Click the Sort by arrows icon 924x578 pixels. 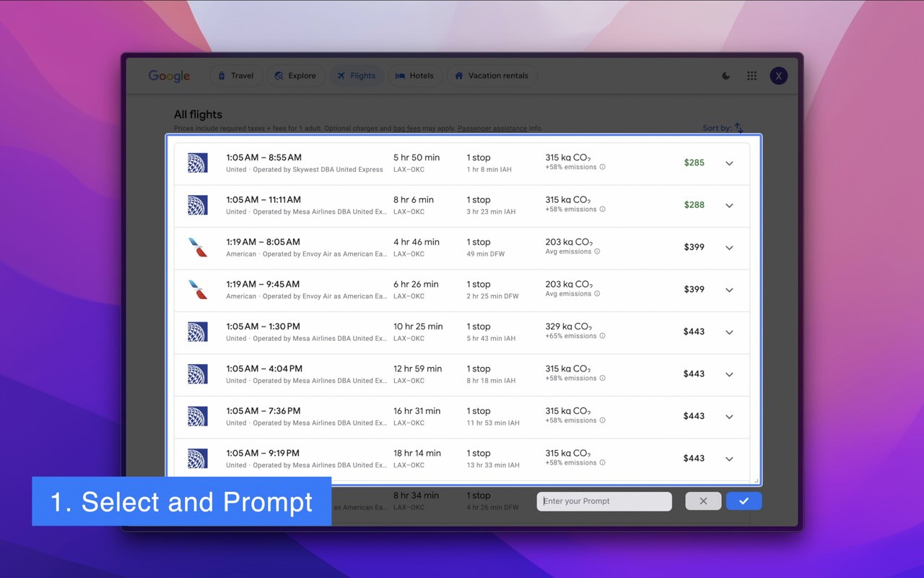click(x=738, y=128)
